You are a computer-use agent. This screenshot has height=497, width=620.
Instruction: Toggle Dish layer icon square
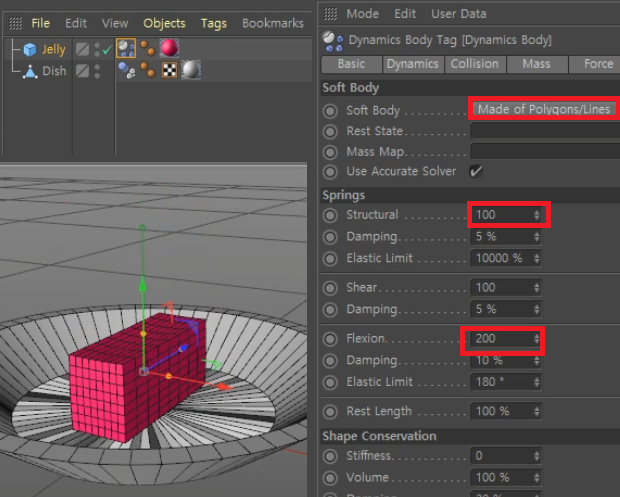click(82, 71)
